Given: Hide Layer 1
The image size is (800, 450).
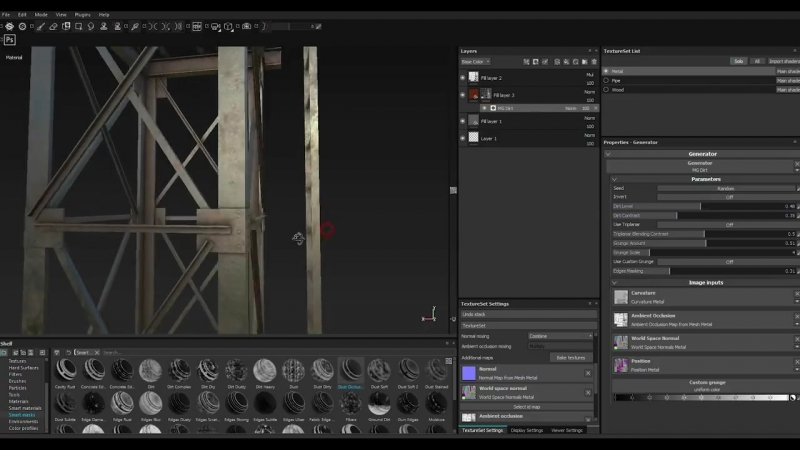Looking at the screenshot, I should (x=463, y=138).
